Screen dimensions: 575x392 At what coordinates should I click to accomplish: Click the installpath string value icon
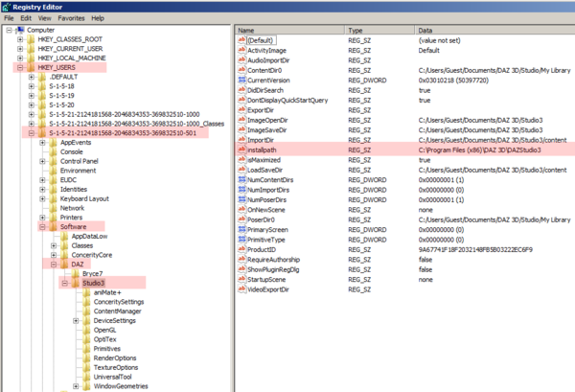point(241,150)
